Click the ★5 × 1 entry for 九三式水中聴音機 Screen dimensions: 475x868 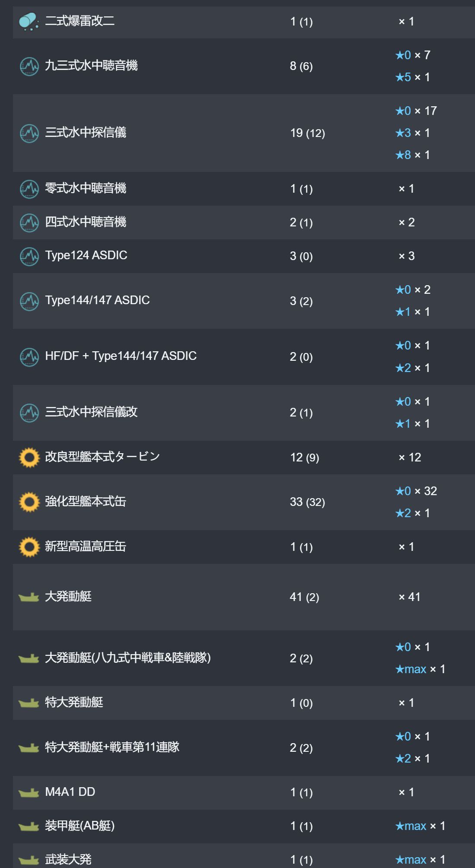[412, 77]
